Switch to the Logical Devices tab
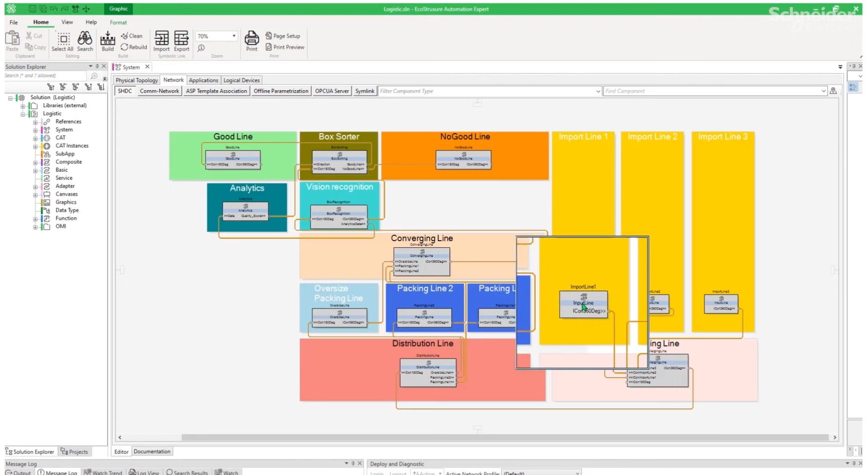Viewport: 868px width, 475px height. click(x=241, y=80)
